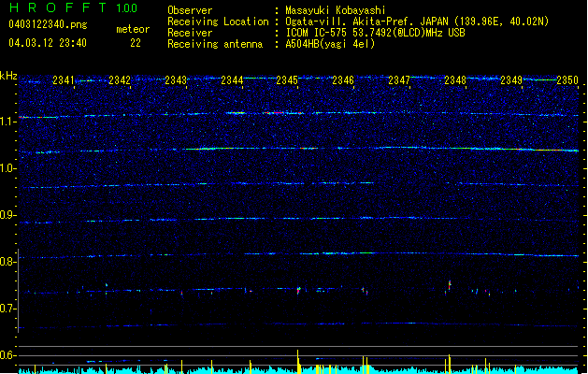Select the filename 0403122340.png
This screenshot has width=588, height=374.
[x=48, y=24]
